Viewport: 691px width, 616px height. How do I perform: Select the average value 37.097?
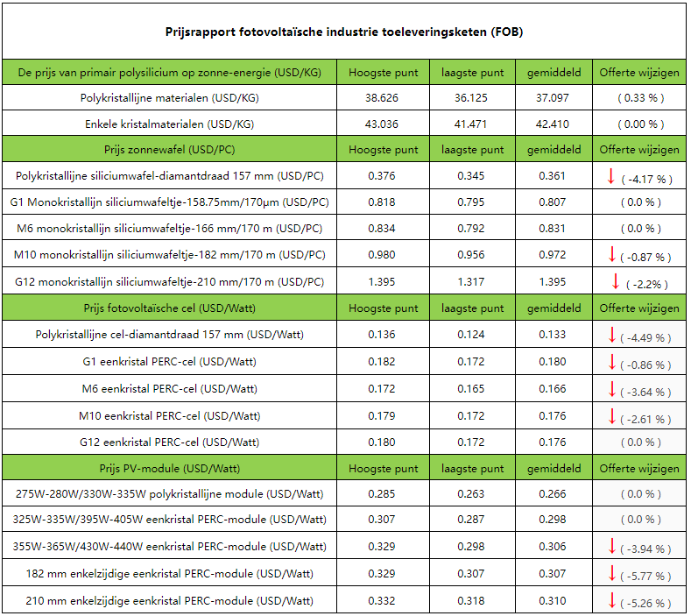pyautogui.click(x=553, y=98)
